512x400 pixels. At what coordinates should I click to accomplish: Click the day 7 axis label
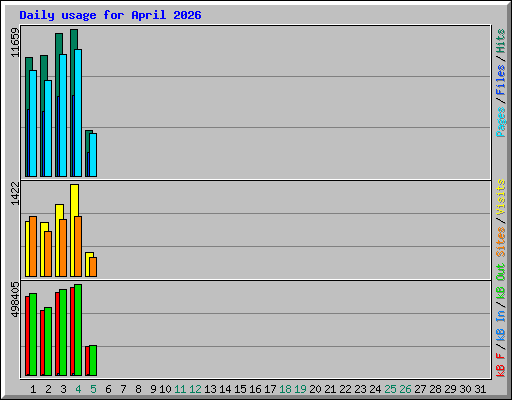tap(123, 389)
